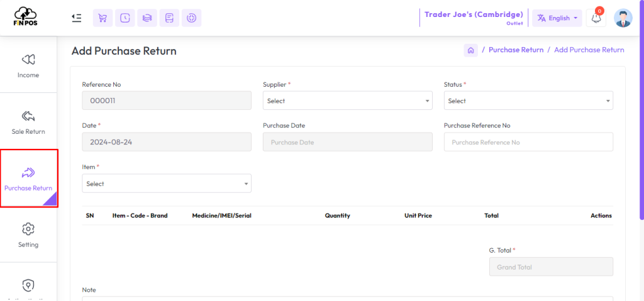
Task: Open the shopping cart POS shortcut
Action: tap(103, 18)
